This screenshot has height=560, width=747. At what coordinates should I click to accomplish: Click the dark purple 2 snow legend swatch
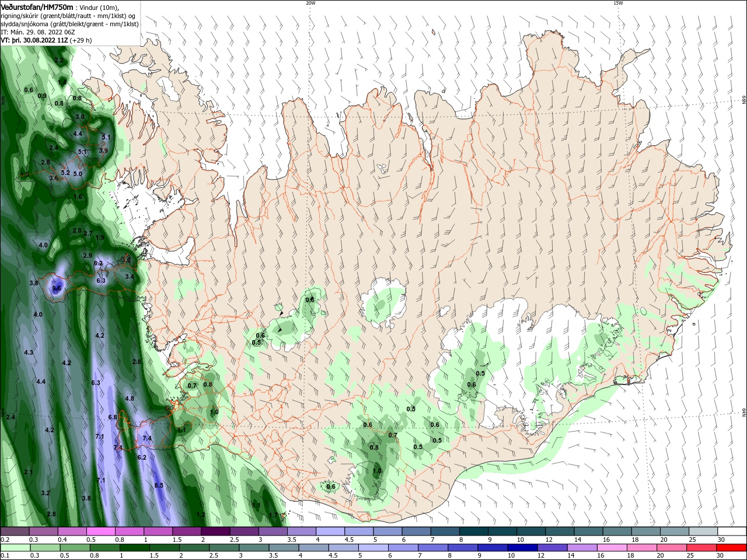point(215,531)
